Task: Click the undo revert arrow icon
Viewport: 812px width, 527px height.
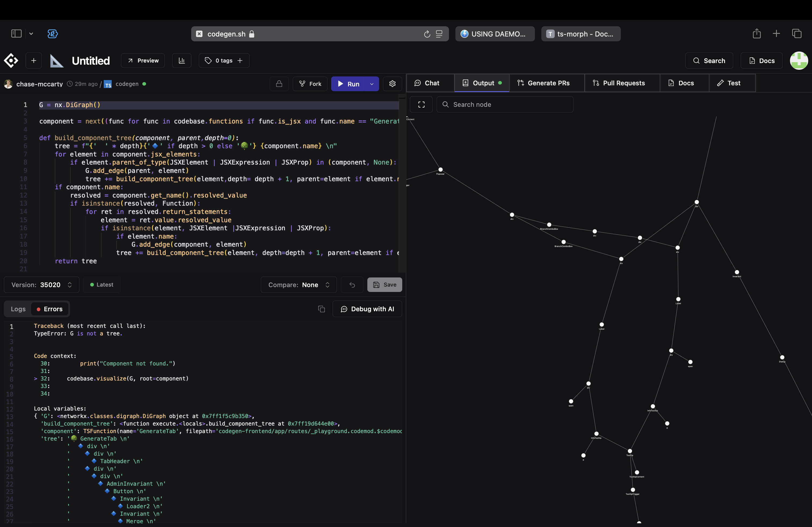Action: [x=352, y=285]
